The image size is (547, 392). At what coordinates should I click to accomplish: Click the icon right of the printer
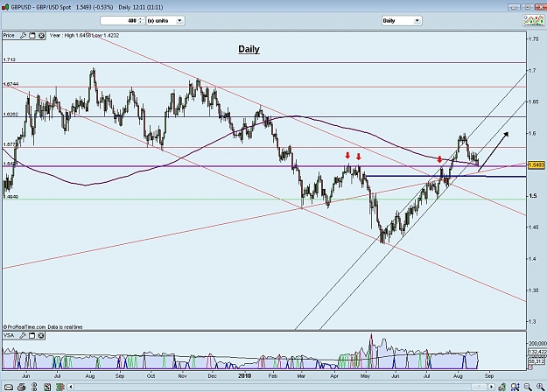pos(34,387)
